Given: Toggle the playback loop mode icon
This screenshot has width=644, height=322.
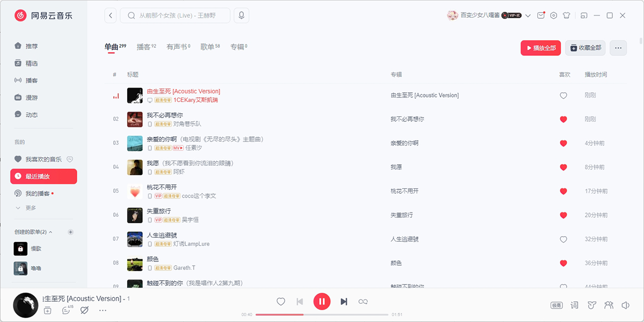Looking at the screenshot, I should [363, 302].
